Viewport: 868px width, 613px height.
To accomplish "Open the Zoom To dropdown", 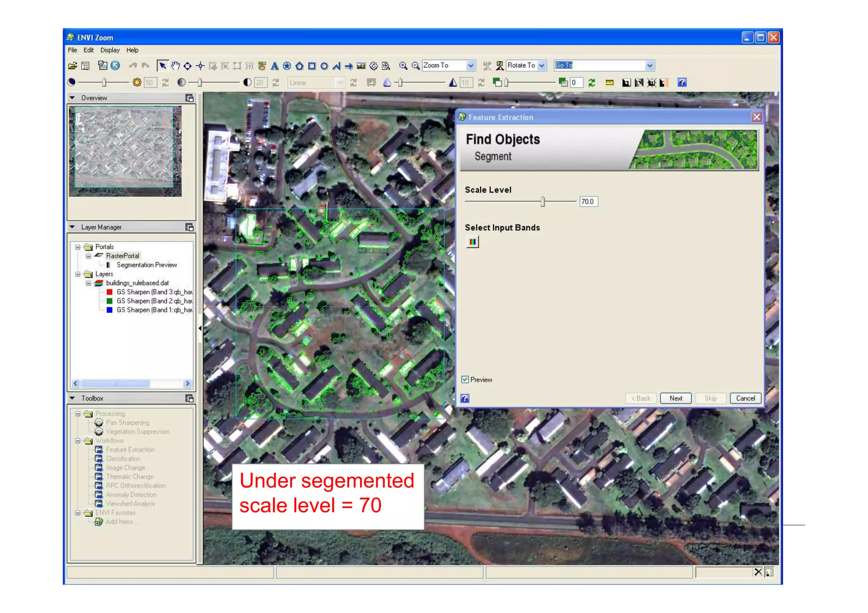I will click(x=470, y=66).
